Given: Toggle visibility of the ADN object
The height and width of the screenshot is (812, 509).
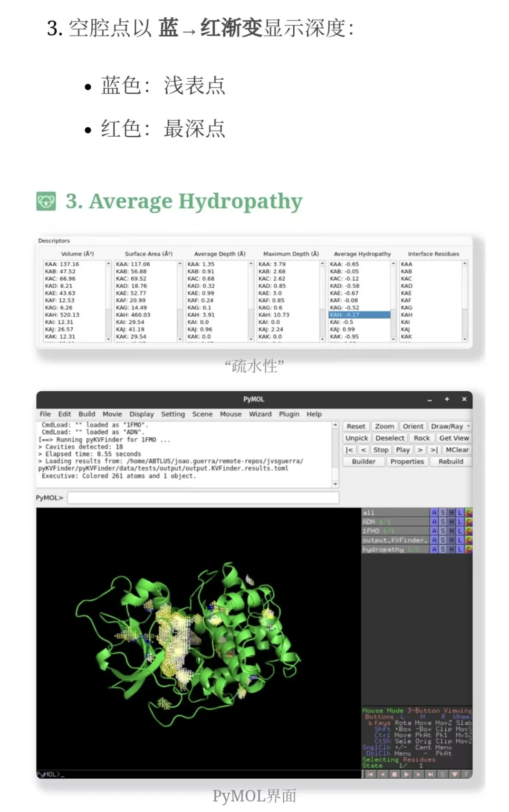Looking at the screenshot, I should point(395,521).
